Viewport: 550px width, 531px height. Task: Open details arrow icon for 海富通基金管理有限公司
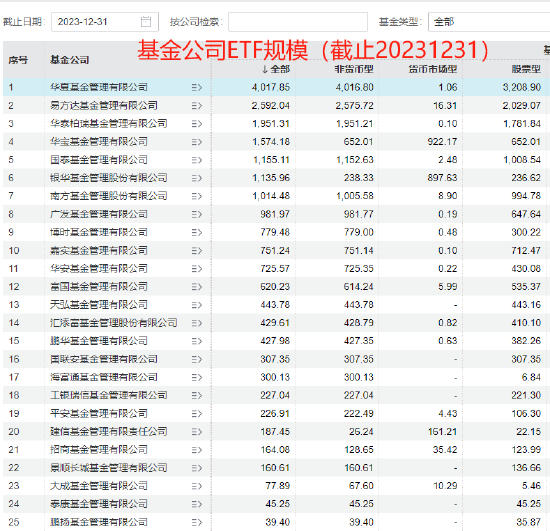197,377
